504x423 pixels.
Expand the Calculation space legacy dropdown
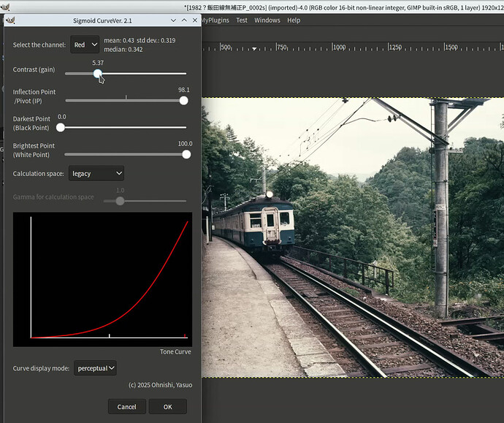tap(96, 173)
